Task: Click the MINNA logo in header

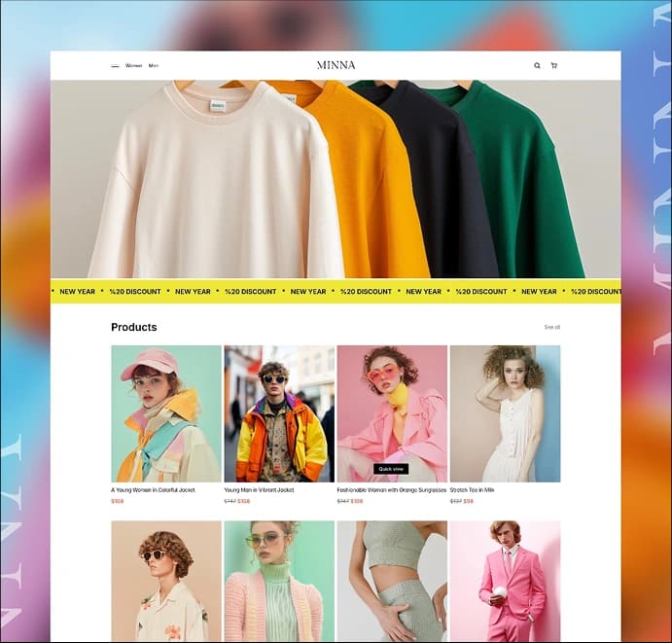Action: (336, 66)
